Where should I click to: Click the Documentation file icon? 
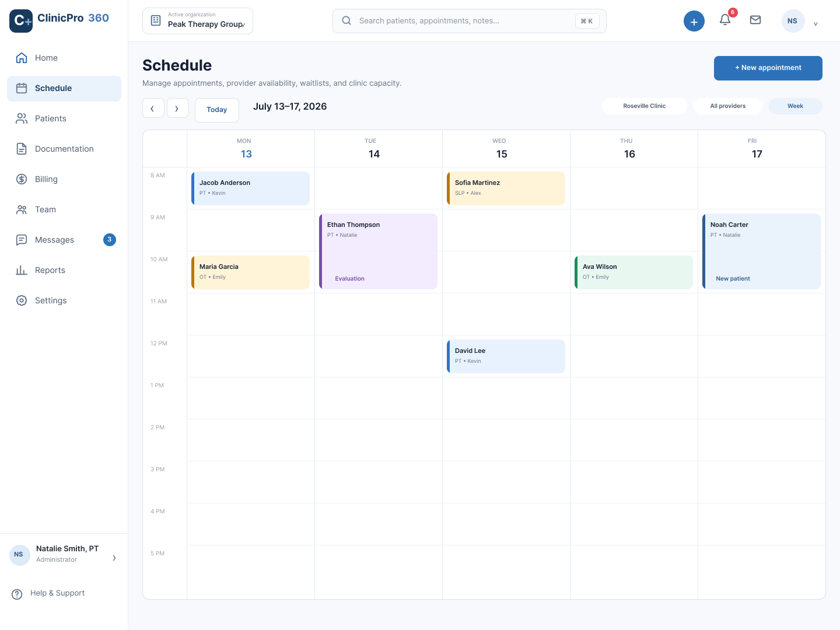coord(22,149)
